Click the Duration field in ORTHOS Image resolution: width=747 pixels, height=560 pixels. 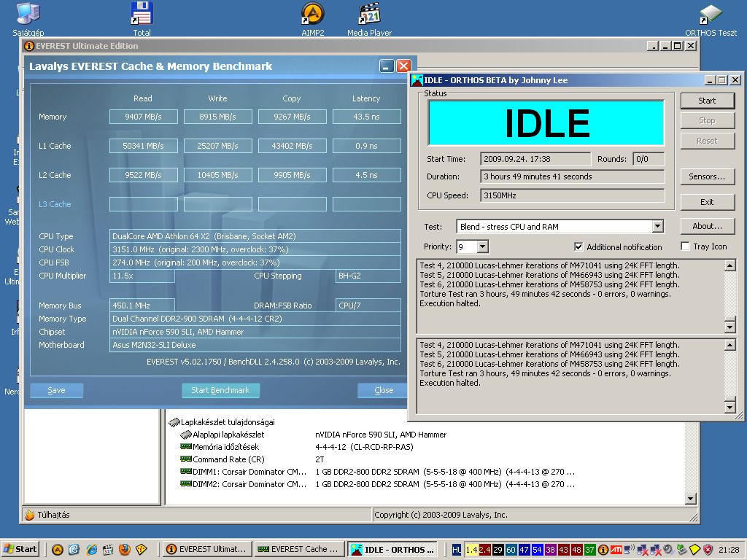tap(572, 176)
